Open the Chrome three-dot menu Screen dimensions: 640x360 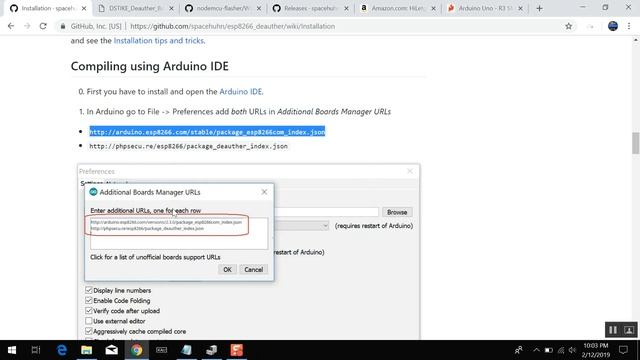629,26
